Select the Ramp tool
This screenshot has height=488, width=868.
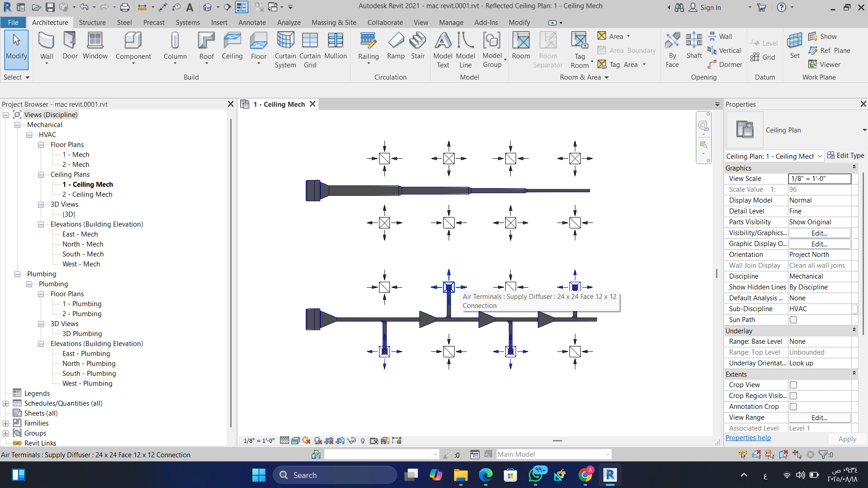[396, 46]
